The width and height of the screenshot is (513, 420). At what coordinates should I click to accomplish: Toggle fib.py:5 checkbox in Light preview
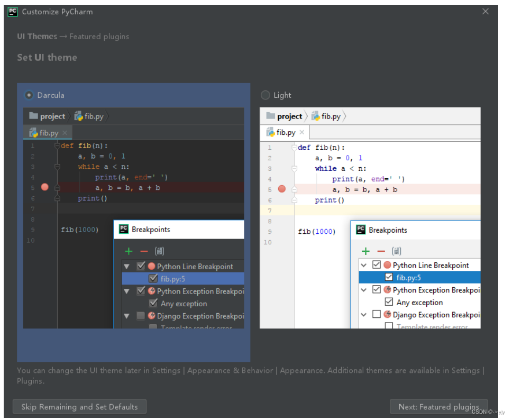click(389, 277)
